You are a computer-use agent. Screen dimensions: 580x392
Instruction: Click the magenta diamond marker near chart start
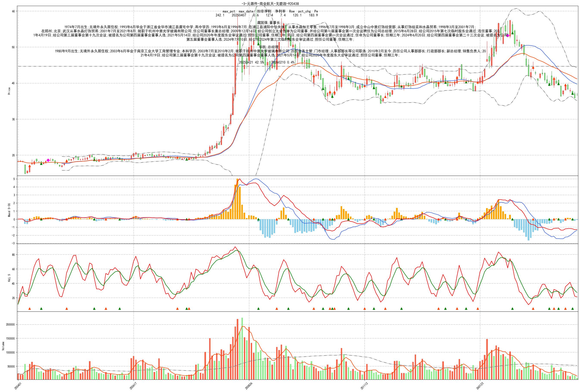pos(48,160)
